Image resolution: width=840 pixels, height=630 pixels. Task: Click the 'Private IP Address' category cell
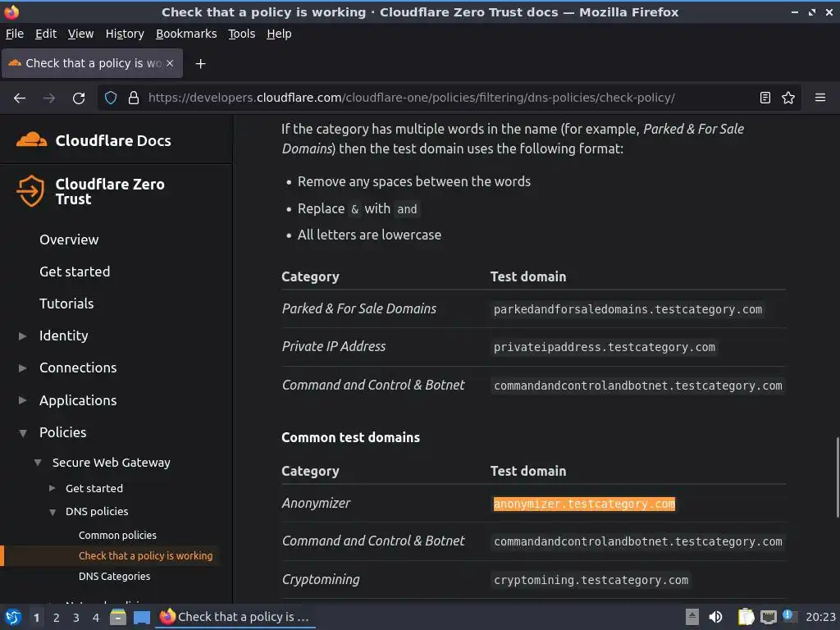click(x=333, y=347)
